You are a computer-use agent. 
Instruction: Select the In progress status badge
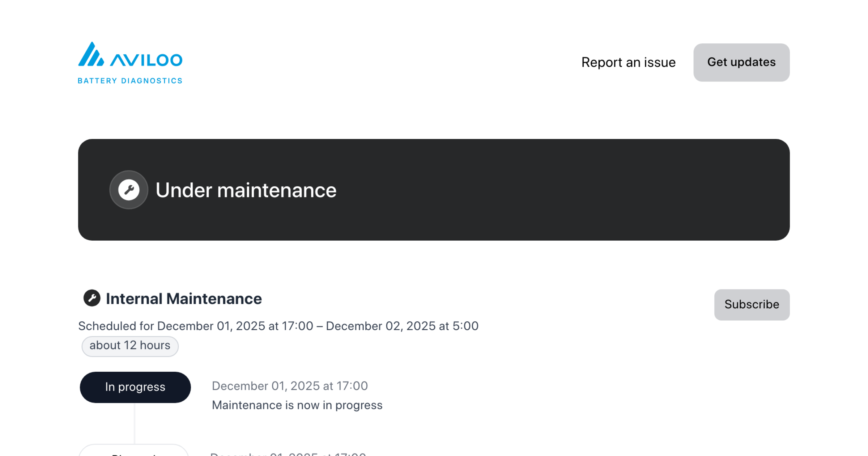(x=135, y=387)
